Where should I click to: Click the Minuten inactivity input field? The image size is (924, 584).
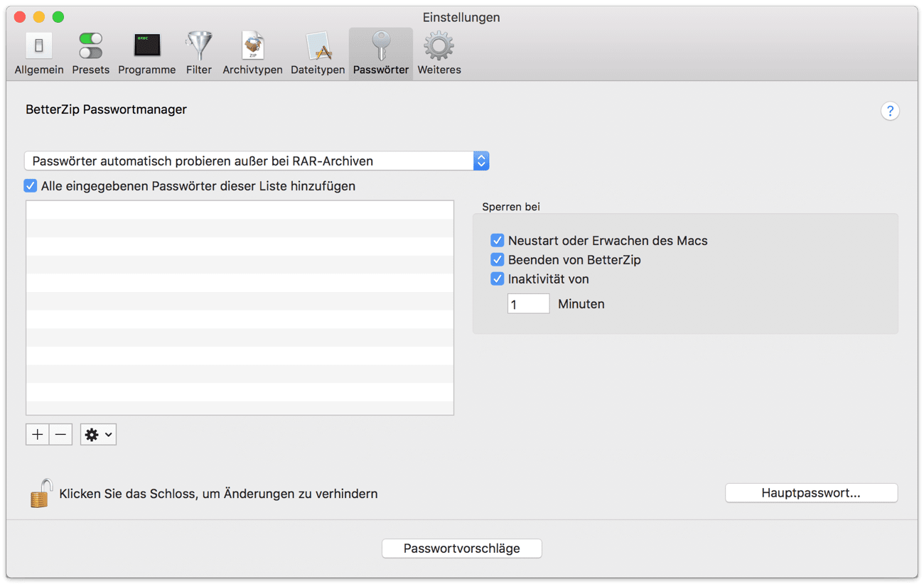(528, 303)
